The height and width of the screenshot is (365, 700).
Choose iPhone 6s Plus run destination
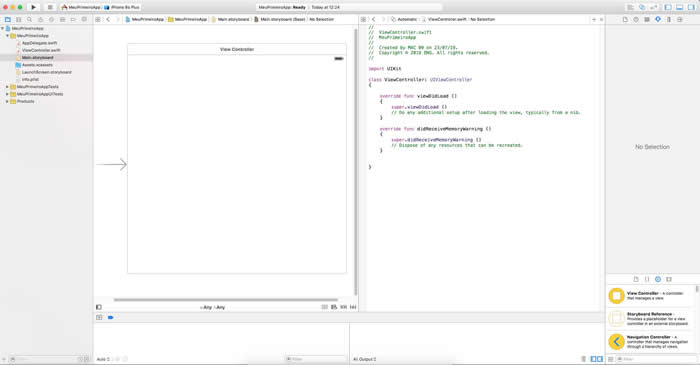122,7
